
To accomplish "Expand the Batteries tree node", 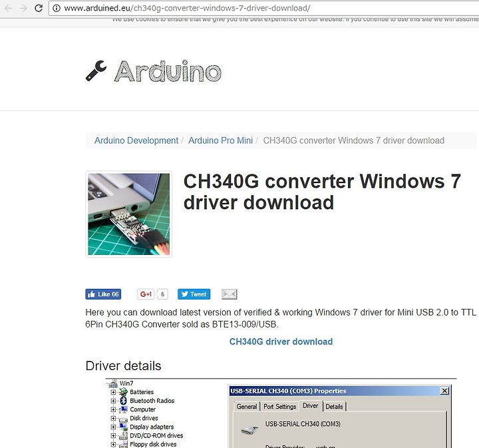I will point(113,392).
